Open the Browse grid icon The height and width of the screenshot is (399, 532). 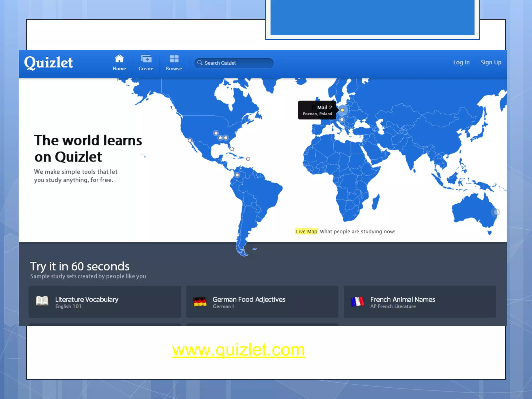point(174,59)
